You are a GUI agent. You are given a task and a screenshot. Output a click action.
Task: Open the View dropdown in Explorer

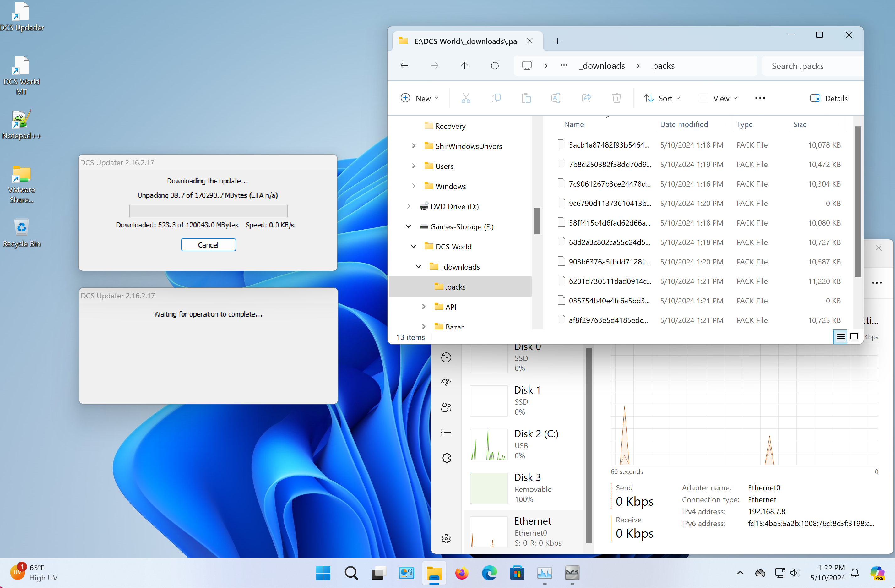click(718, 98)
